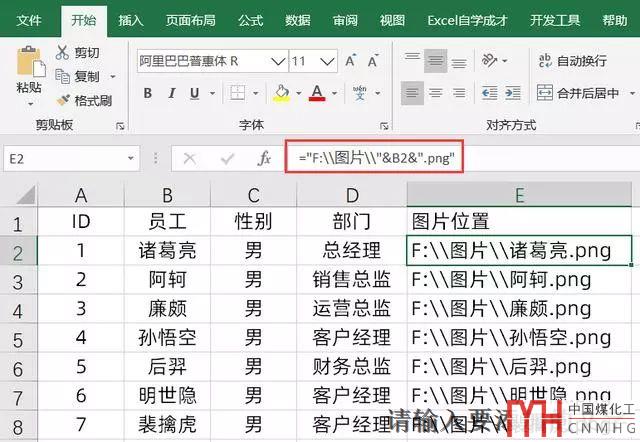640x442 pixels.
Task: Click the formula bar cancel X
Action: click(190, 158)
